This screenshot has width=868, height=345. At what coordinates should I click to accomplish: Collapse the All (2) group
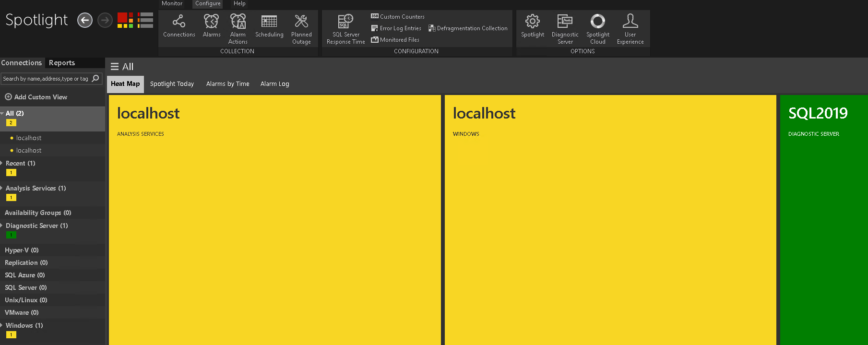(x=2, y=114)
